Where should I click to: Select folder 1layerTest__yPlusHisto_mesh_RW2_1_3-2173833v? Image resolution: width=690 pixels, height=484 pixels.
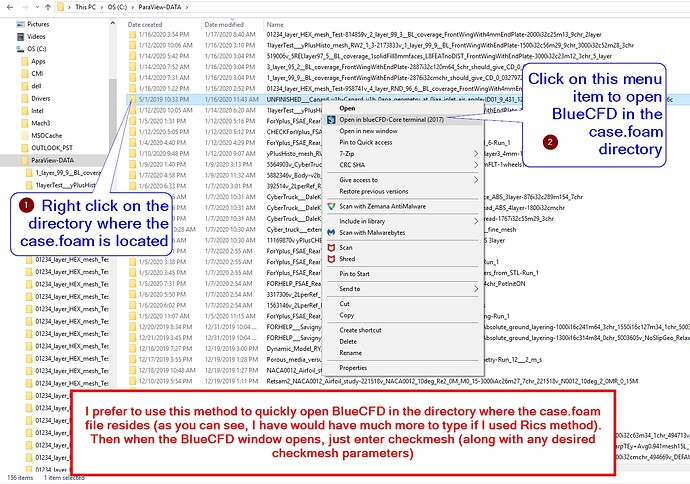[x=450, y=45]
